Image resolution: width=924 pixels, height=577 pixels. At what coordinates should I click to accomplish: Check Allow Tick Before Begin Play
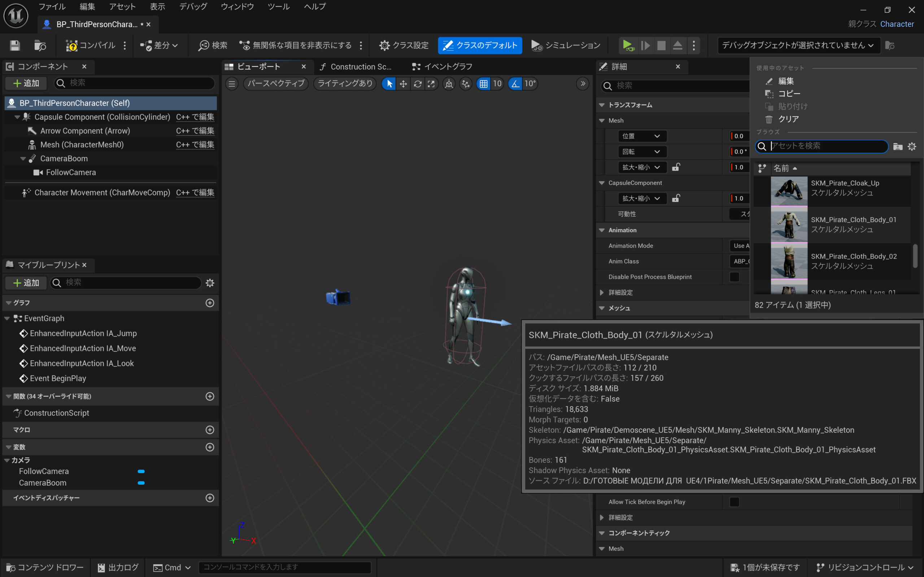click(734, 502)
